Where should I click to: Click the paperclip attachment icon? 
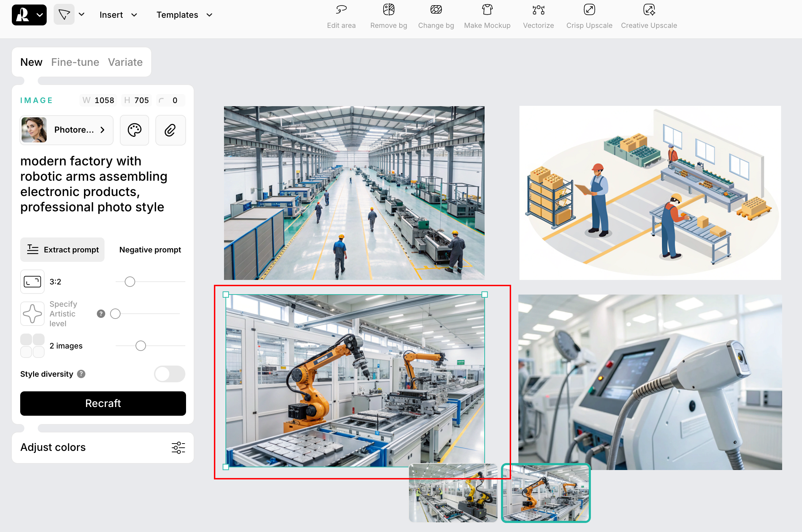(170, 130)
